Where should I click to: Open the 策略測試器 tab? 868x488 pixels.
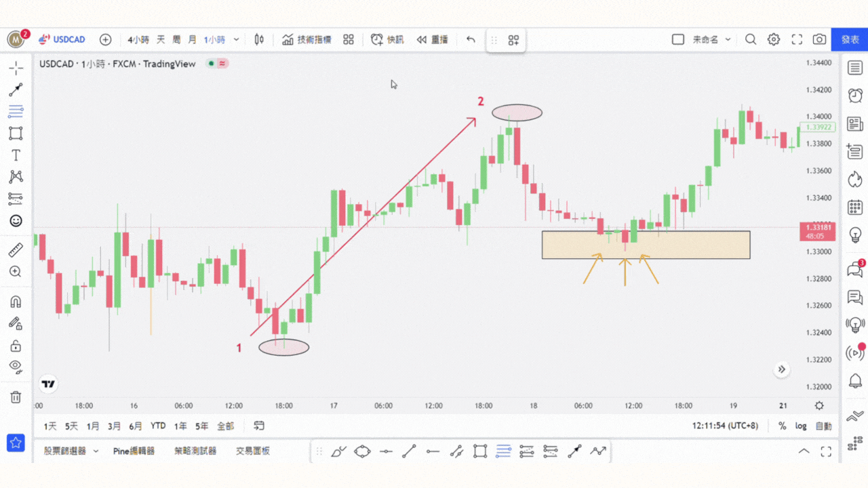(x=195, y=451)
